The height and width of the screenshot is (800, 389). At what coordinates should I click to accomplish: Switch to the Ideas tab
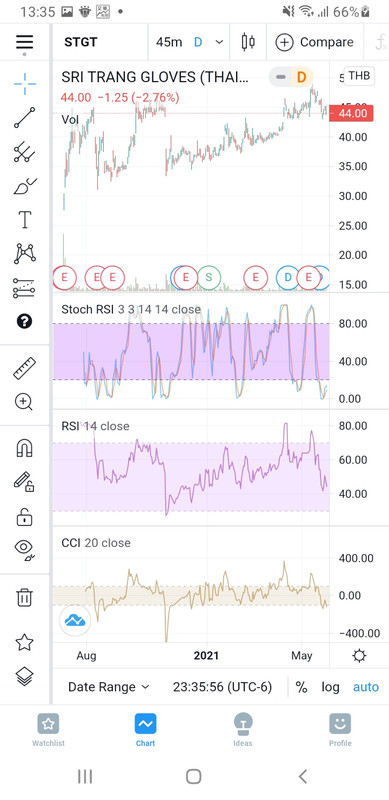(x=242, y=730)
